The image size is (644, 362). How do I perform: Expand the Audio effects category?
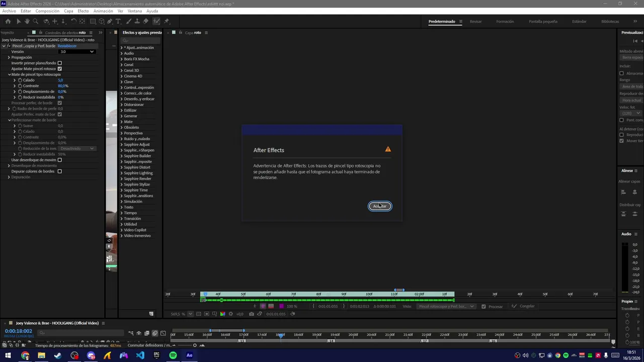pos(121,53)
